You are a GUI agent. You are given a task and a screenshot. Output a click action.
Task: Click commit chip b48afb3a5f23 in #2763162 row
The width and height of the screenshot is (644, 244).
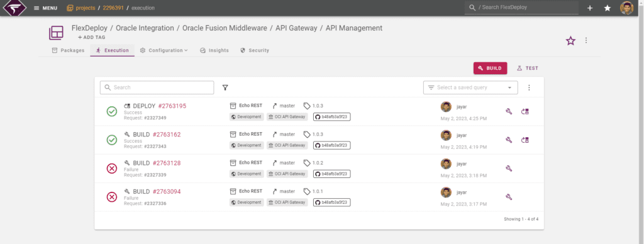pyautogui.click(x=332, y=145)
